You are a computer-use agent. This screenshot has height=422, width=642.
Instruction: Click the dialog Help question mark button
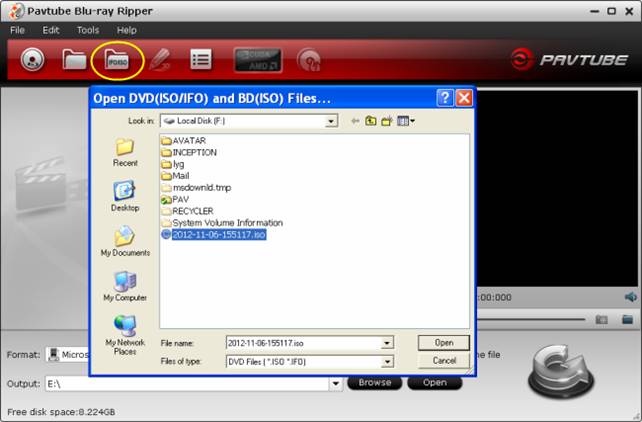(445, 98)
